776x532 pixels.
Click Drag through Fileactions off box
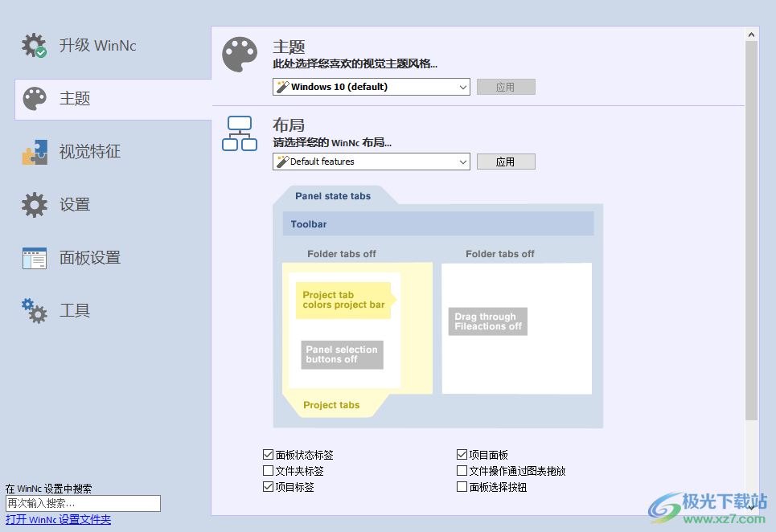click(x=488, y=321)
